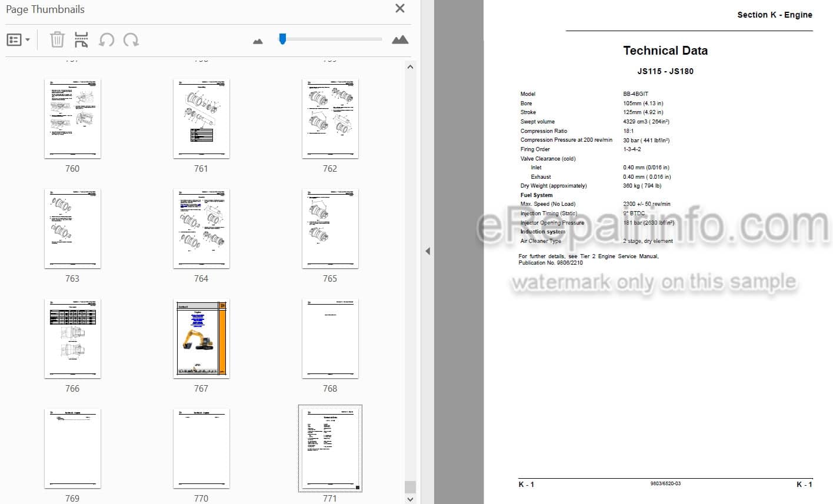This screenshot has height=504, width=833.
Task: Click the 'Section K - Engine' header text
Action: coord(775,15)
